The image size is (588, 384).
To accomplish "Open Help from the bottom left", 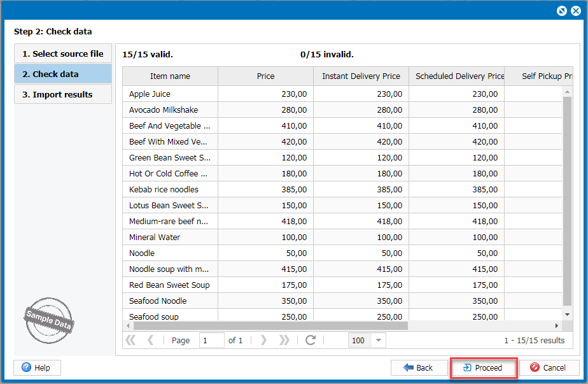I will pyautogui.click(x=37, y=367).
